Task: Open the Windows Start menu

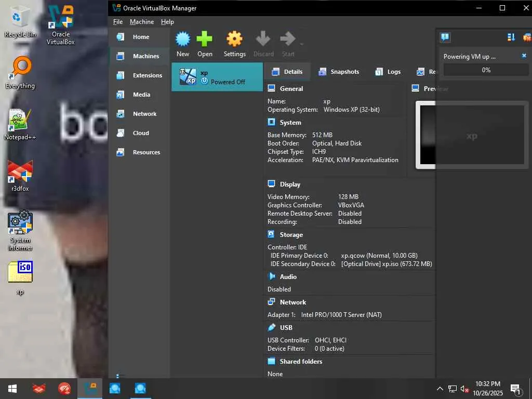Action: coord(12,389)
